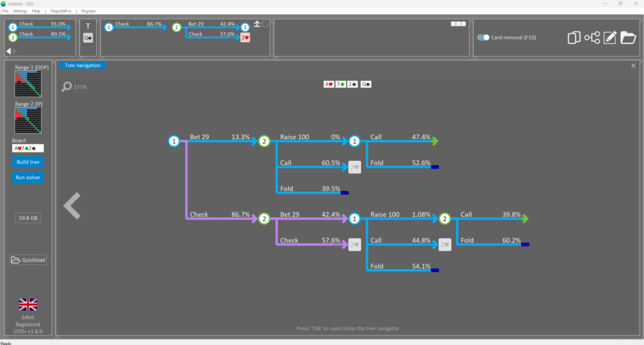Screen dimensions: 644x345
Task: Click the three white squares indicator
Action: [458, 24]
